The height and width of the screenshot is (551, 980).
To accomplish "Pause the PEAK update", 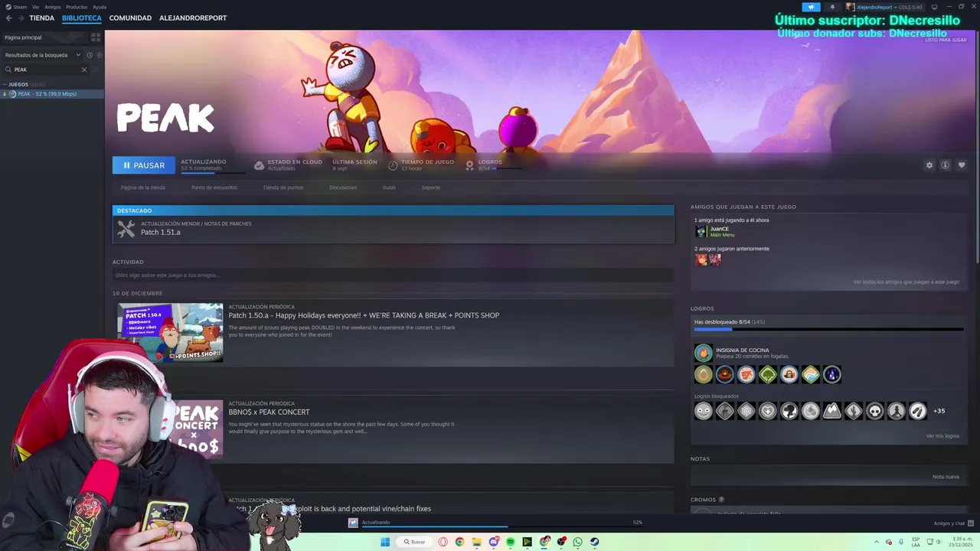I will pos(143,165).
